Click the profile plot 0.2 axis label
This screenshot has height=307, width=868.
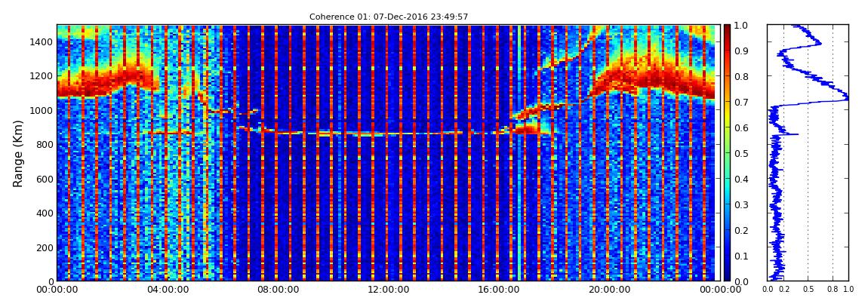tap(783, 290)
